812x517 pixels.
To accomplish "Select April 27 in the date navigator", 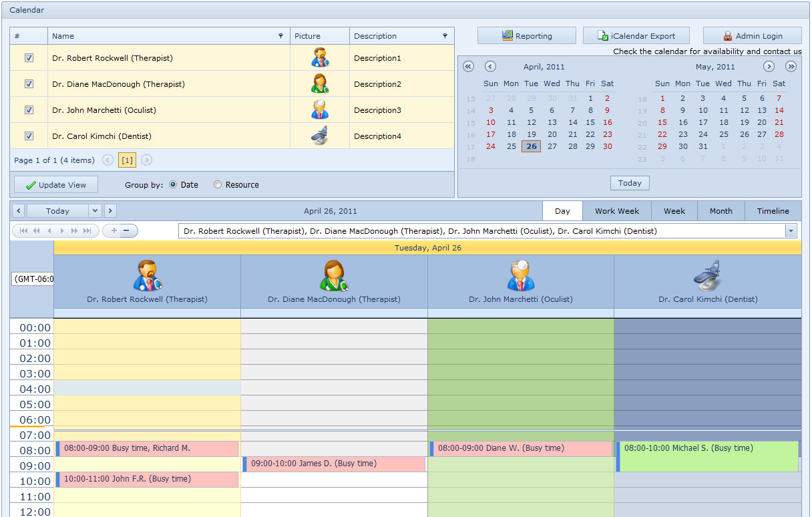I will point(552,146).
